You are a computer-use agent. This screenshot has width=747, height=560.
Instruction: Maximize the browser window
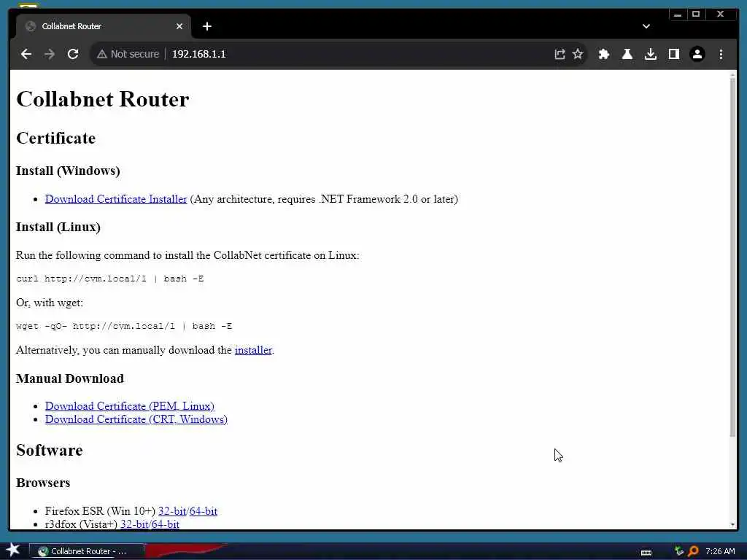(x=695, y=15)
